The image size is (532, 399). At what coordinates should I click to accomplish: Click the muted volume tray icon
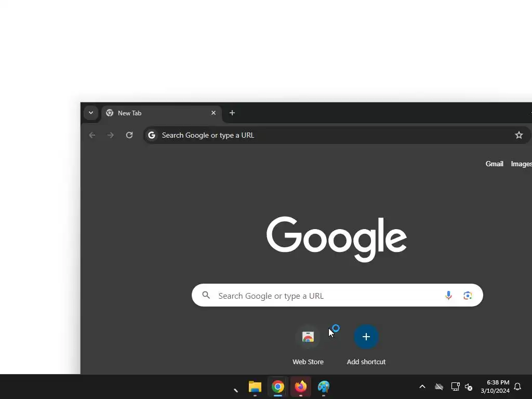(x=469, y=387)
